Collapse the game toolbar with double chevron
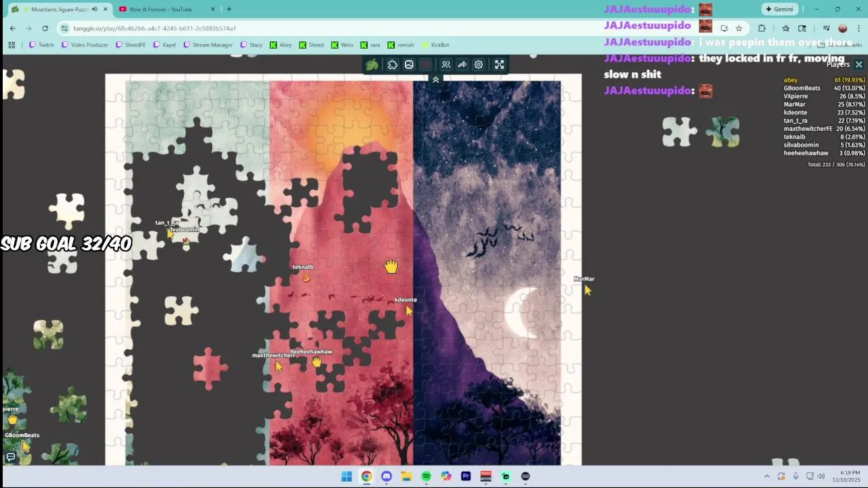Screen dimensions: 868x488 (x=435, y=79)
